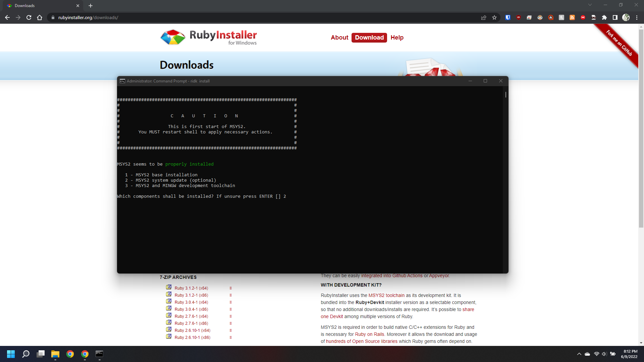Open Windows taskbar Search
The width and height of the screenshot is (644, 362).
(x=26, y=354)
